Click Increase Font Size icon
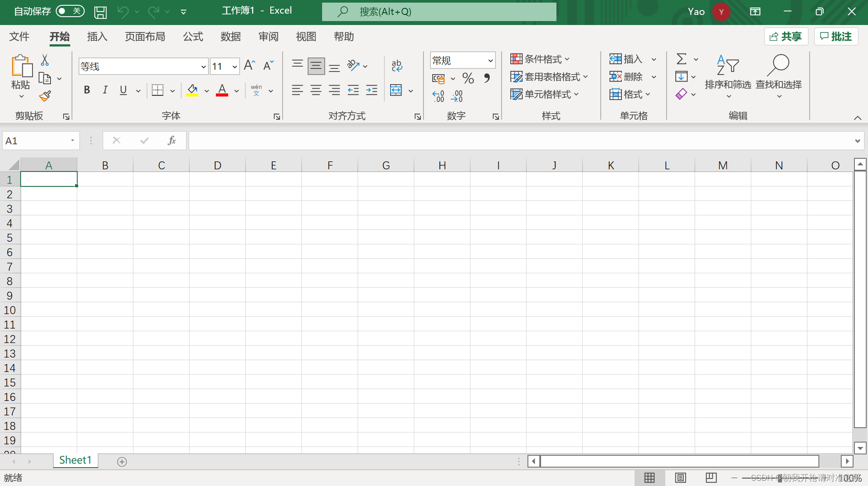Screen dimensions: 868x486 (249, 66)
